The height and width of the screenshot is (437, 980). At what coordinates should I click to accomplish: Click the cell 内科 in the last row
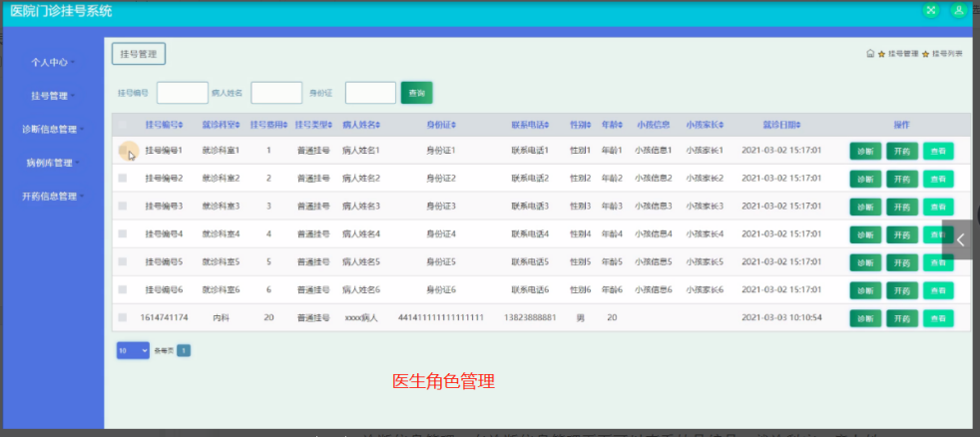coord(222,317)
